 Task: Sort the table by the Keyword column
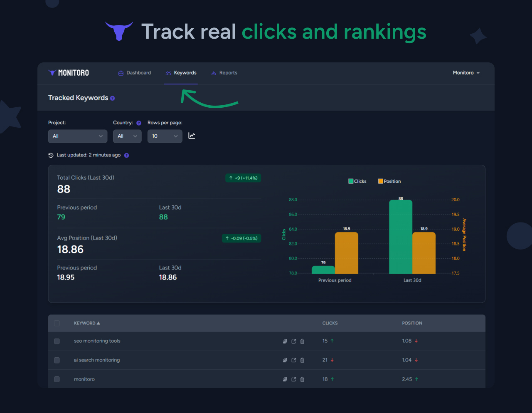click(x=86, y=323)
